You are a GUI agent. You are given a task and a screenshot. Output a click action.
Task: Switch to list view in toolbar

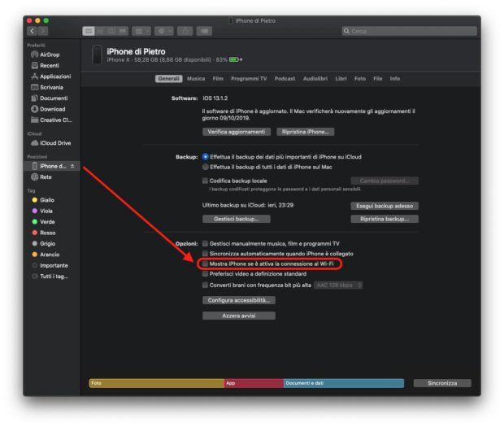(x=100, y=31)
